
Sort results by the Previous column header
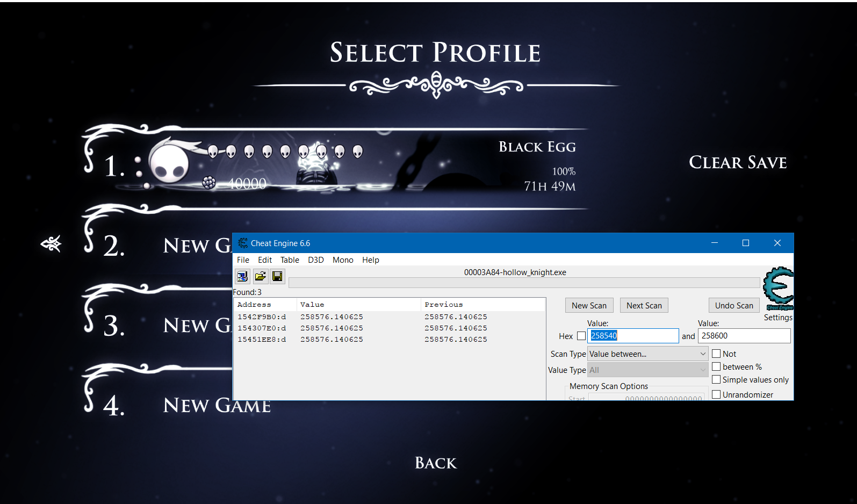coord(483,305)
